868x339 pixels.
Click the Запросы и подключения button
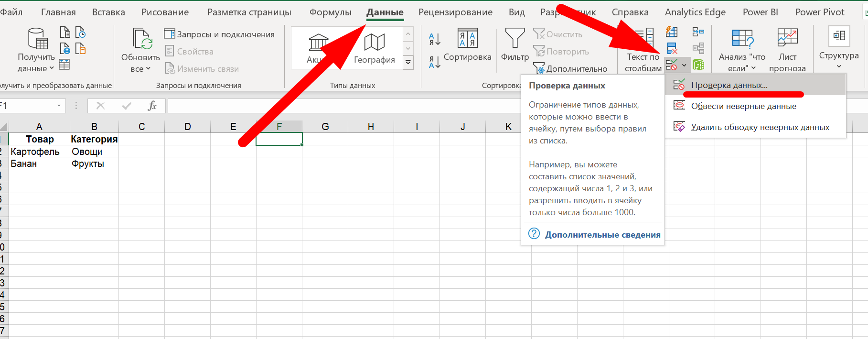point(220,34)
